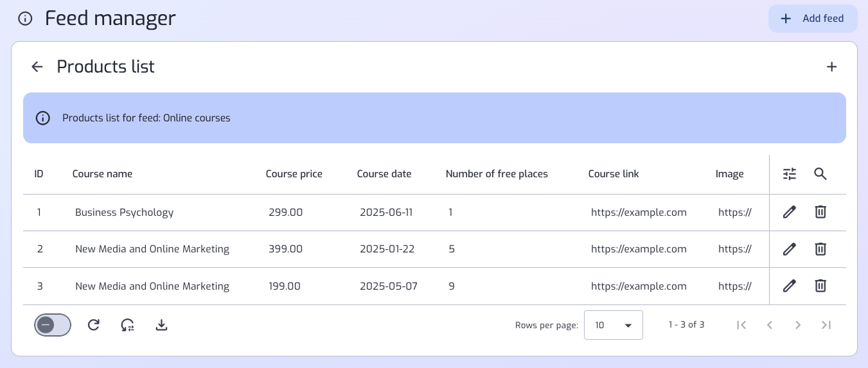Click the Add feed button
This screenshot has width=868, height=368.
coord(813,19)
